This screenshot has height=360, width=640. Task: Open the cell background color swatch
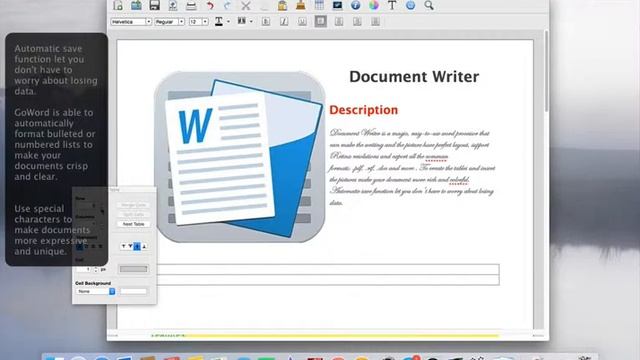133,291
